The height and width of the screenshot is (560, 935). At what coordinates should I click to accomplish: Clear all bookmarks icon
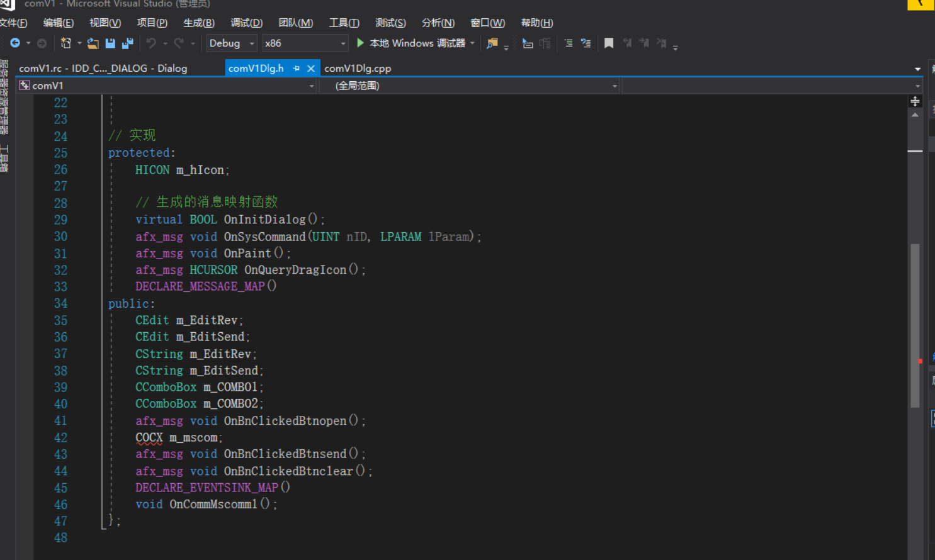661,43
